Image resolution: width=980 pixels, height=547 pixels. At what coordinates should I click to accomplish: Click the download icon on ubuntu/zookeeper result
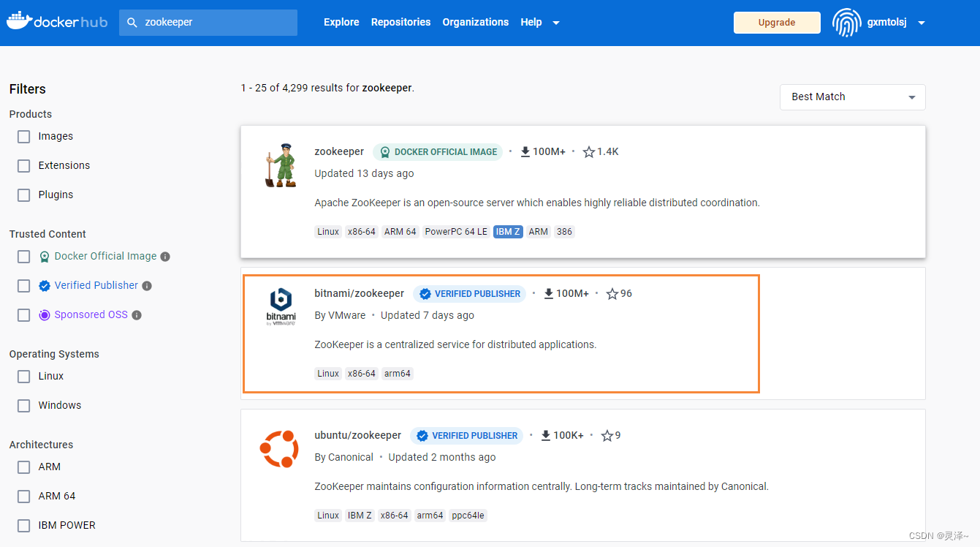tap(545, 435)
